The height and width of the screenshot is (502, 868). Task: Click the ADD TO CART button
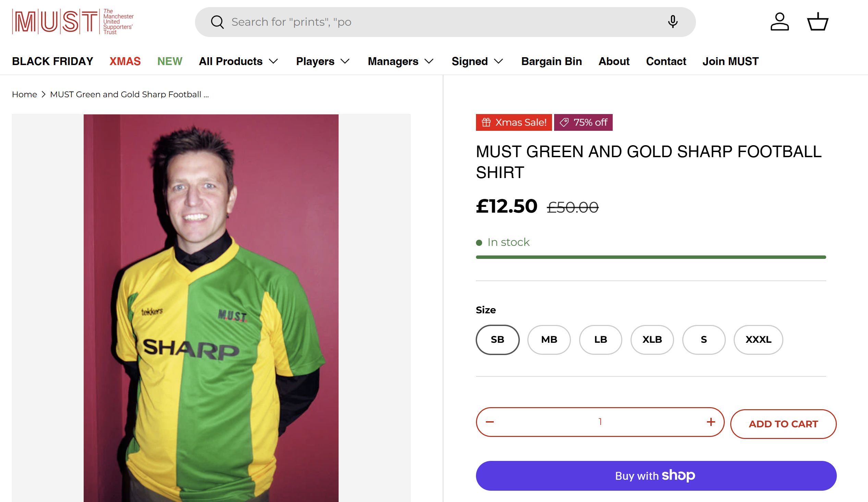click(x=783, y=424)
